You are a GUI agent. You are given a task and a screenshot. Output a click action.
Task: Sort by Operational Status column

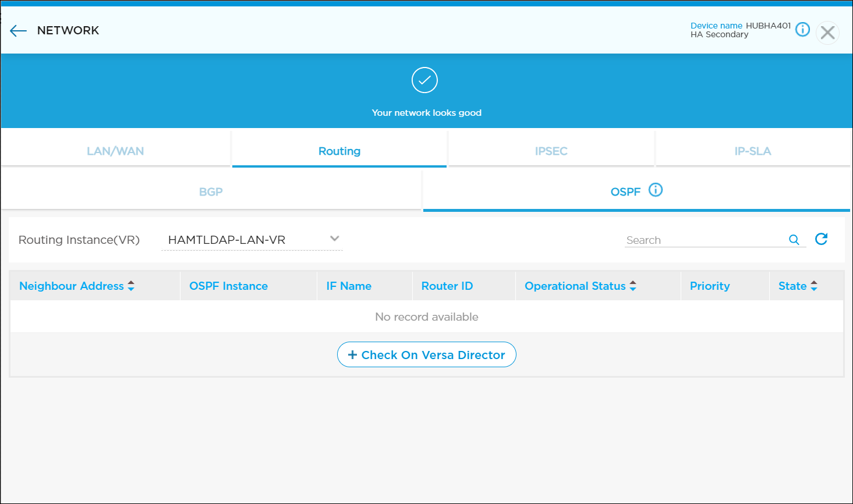tap(633, 286)
